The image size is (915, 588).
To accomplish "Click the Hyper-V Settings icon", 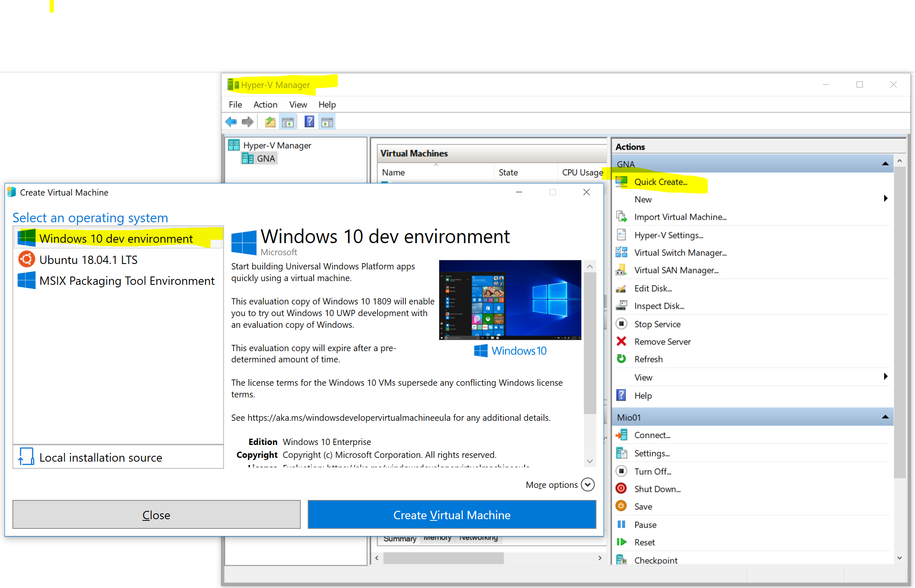I will (621, 235).
